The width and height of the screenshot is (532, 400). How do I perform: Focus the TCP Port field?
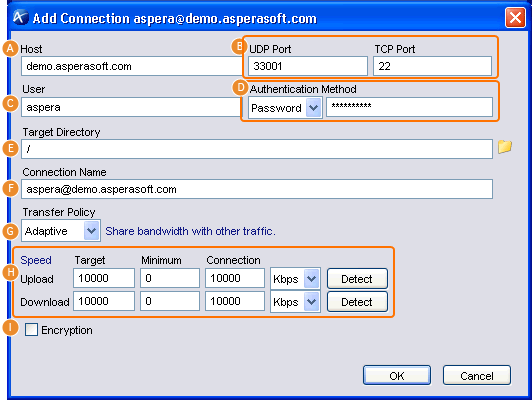tap(432, 66)
